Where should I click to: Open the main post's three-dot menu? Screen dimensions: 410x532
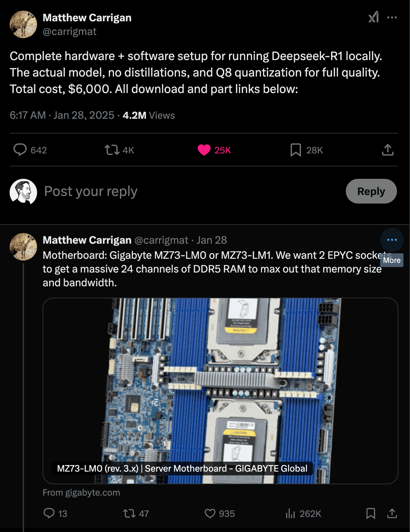coord(392,18)
